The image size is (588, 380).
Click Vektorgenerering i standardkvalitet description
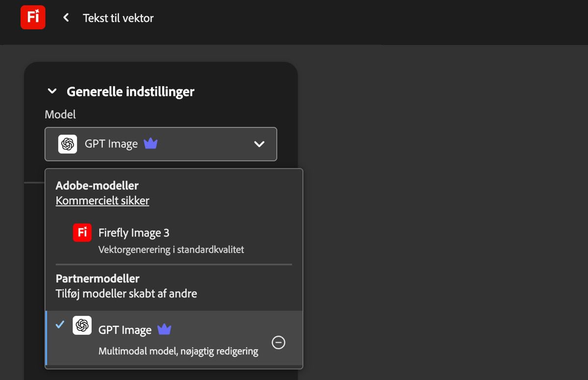point(171,250)
